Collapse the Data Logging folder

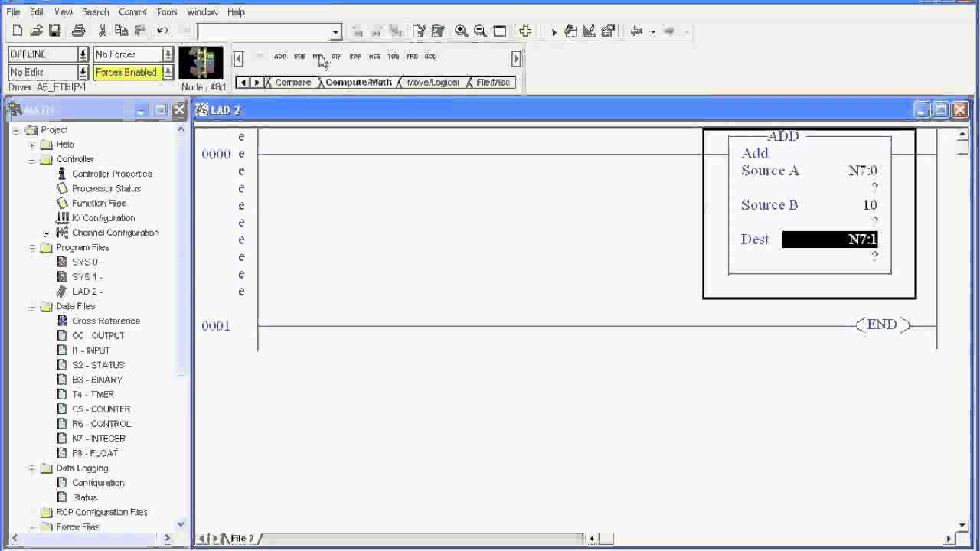31,468
